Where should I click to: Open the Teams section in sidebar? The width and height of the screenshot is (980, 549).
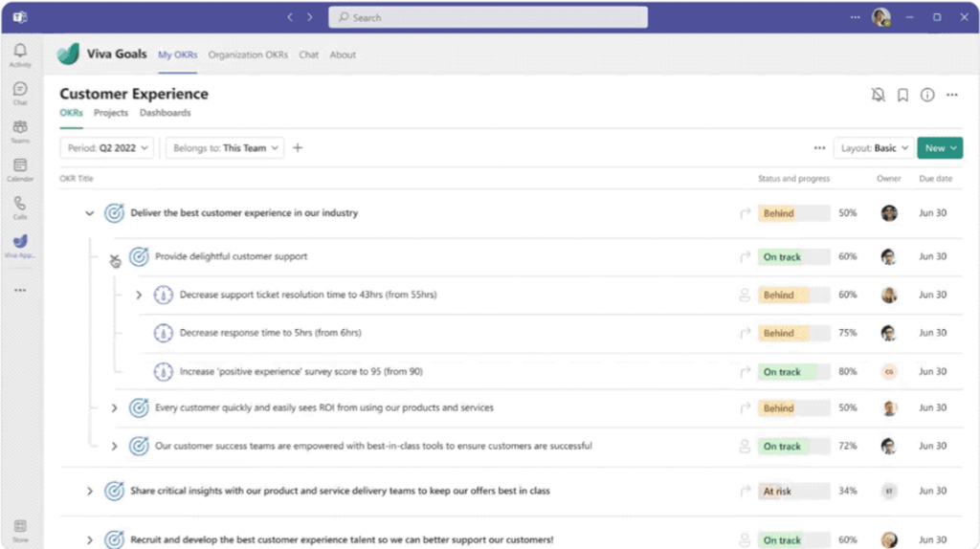coord(20,131)
